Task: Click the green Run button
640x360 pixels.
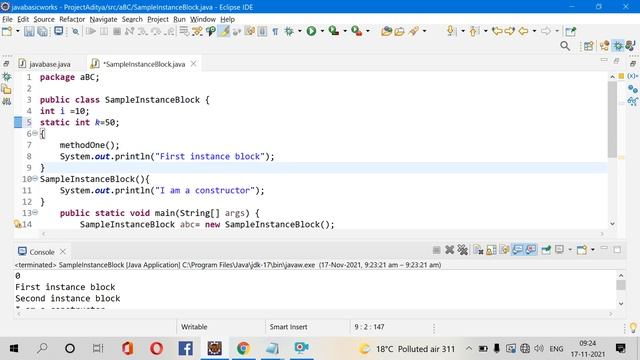Action: pyautogui.click(x=311, y=31)
